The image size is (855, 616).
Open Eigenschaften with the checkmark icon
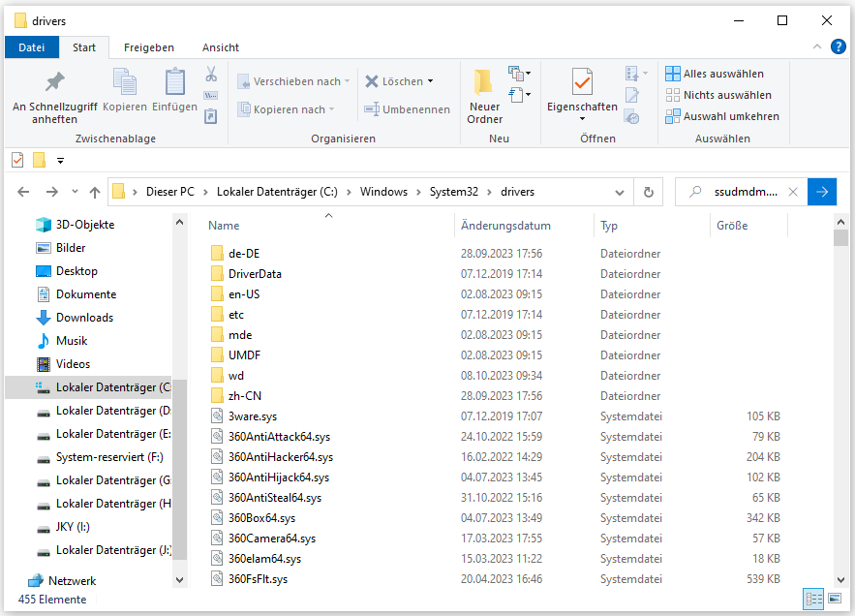click(581, 83)
